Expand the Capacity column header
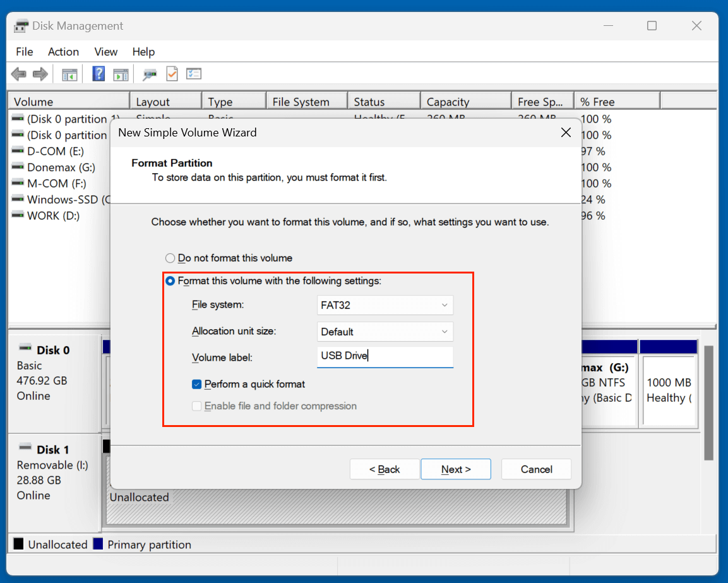The image size is (728, 583). [465, 101]
